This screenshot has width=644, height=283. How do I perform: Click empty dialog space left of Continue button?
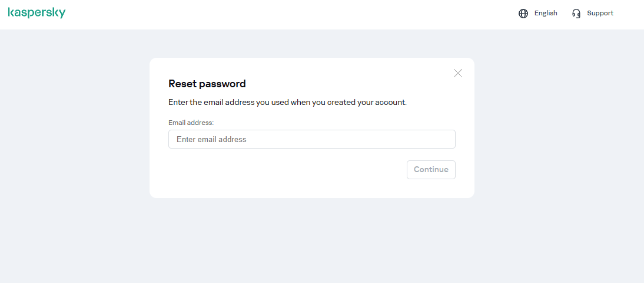tap(283, 170)
